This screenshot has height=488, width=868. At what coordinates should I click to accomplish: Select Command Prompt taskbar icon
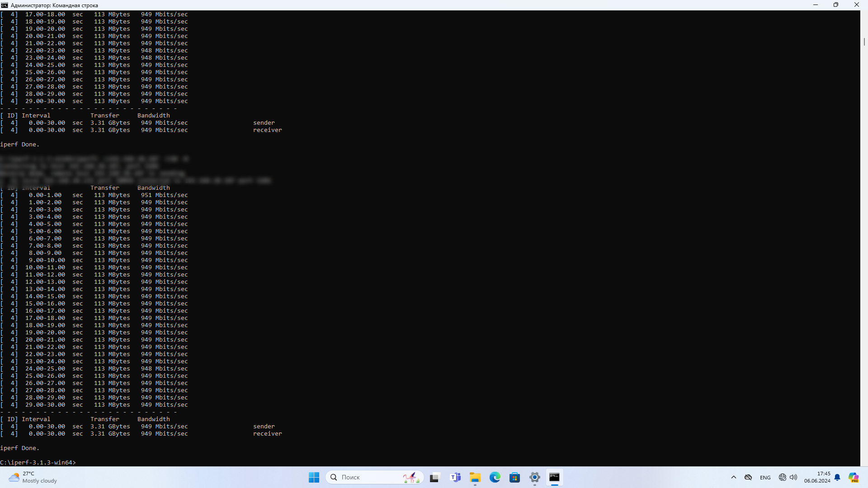coord(554,477)
